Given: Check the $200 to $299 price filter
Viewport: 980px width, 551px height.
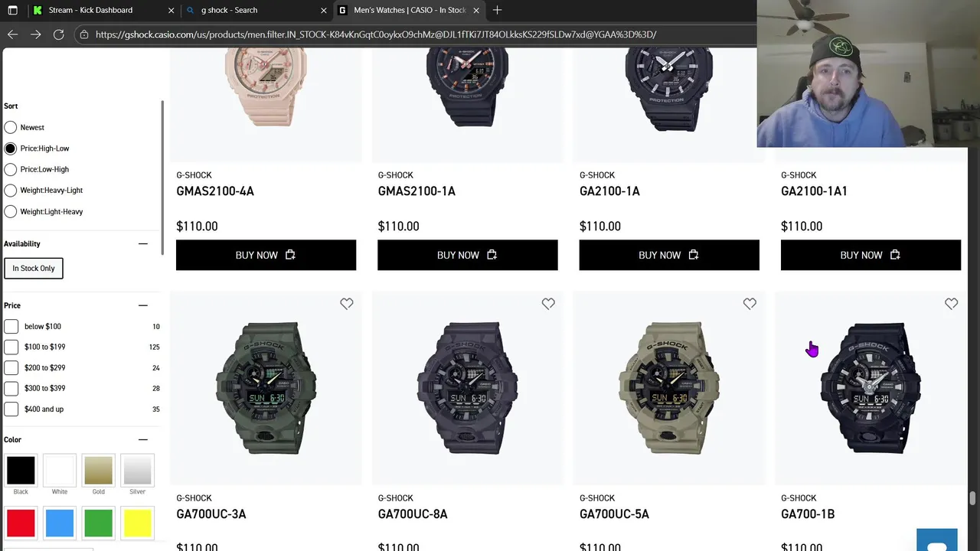Looking at the screenshot, I should [11, 367].
